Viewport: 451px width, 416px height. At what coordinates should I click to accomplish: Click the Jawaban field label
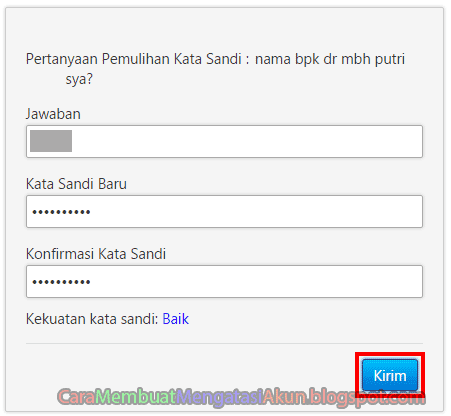point(53,114)
